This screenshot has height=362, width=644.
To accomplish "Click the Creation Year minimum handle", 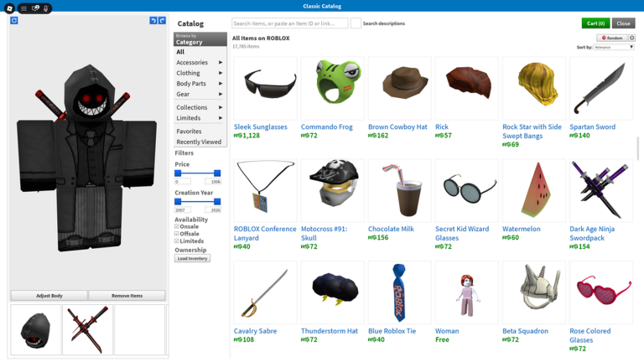I will (x=178, y=201).
